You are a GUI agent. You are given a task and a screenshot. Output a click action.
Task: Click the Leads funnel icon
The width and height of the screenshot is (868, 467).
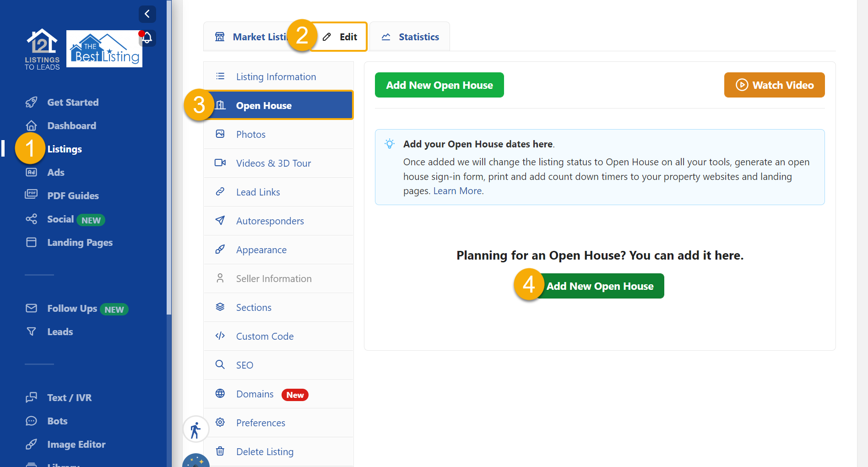(31, 331)
